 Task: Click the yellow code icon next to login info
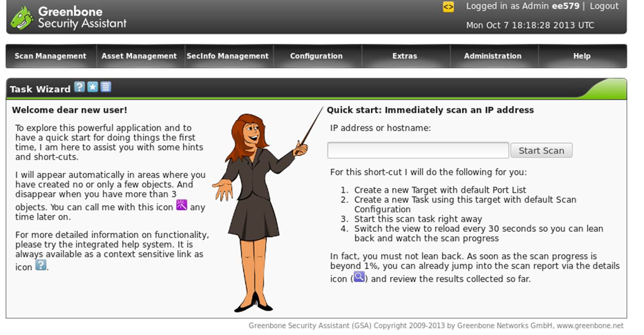448,7
